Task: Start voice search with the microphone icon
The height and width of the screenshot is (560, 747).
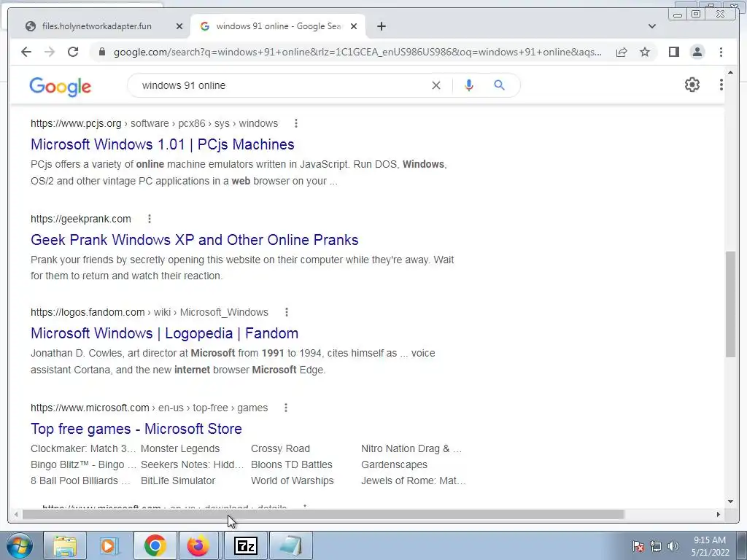Action: [469, 85]
